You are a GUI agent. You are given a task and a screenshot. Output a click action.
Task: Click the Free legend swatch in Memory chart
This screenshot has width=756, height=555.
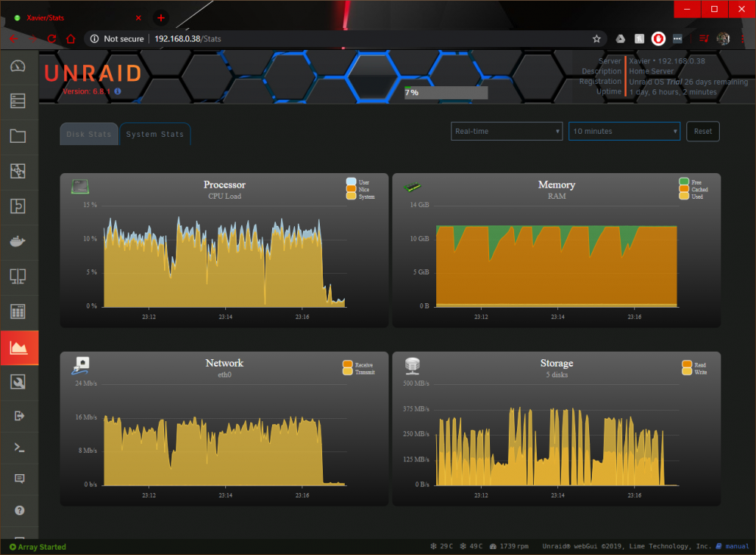coord(683,182)
